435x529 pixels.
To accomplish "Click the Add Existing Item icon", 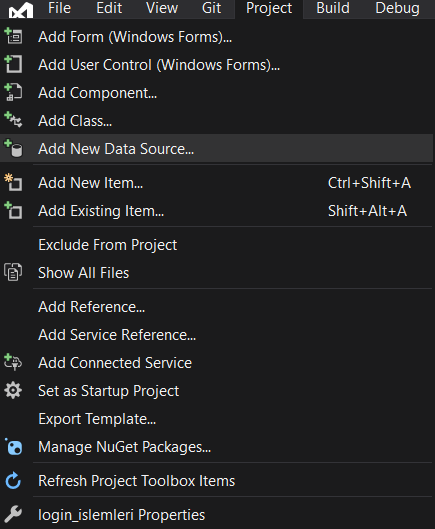I will (13, 211).
